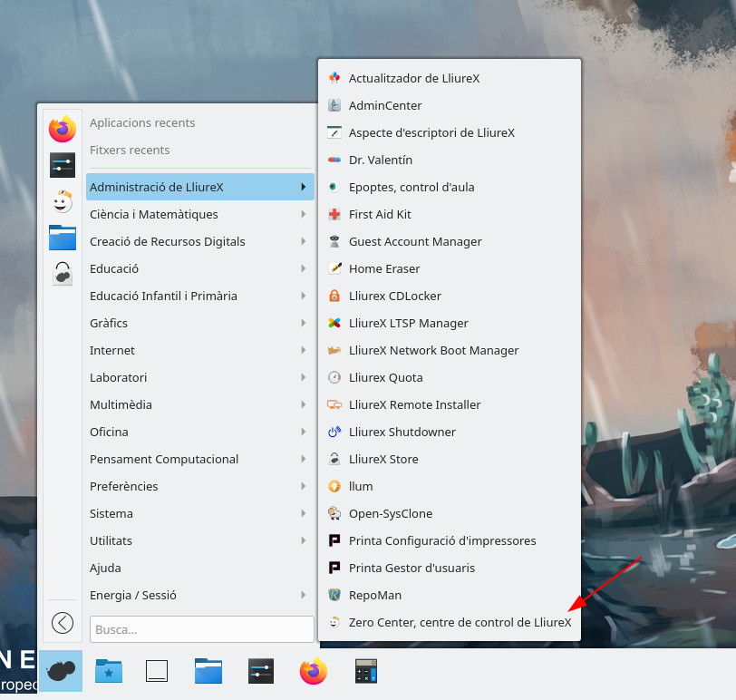736x700 pixels.
Task: Click the RepoMan icon
Action: pyautogui.click(x=334, y=595)
